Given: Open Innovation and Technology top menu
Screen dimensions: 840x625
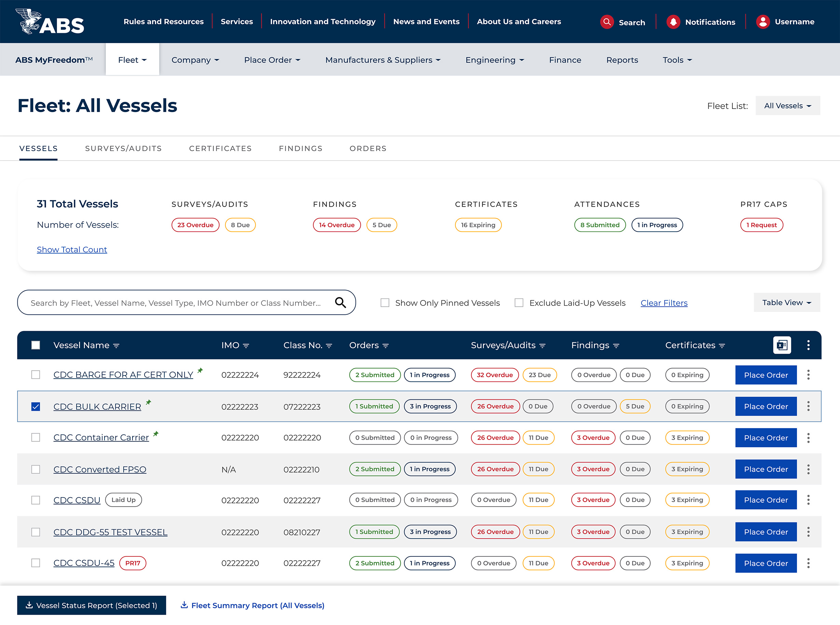Looking at the screenshot, I should tap(322, 22).
